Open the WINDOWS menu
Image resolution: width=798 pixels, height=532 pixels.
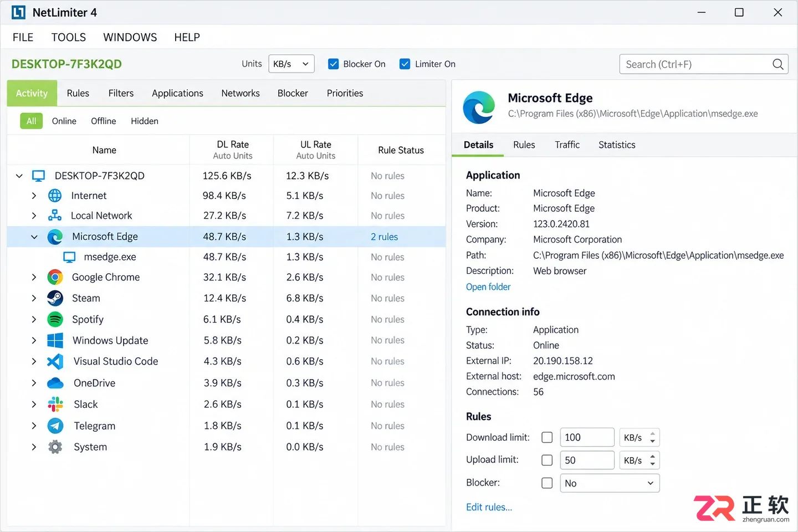coord(130,37)
